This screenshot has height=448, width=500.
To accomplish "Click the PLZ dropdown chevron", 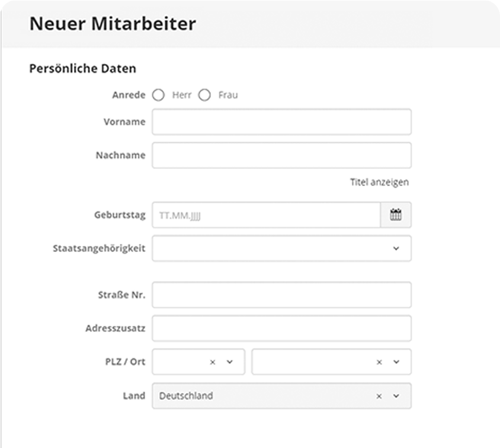I will [x=230, y=362].
